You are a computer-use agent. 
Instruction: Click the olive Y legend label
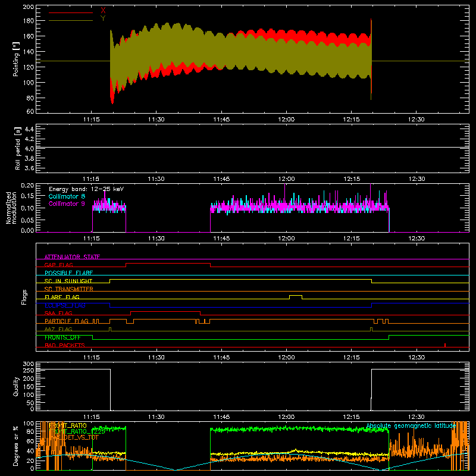(x=103, y=18)
